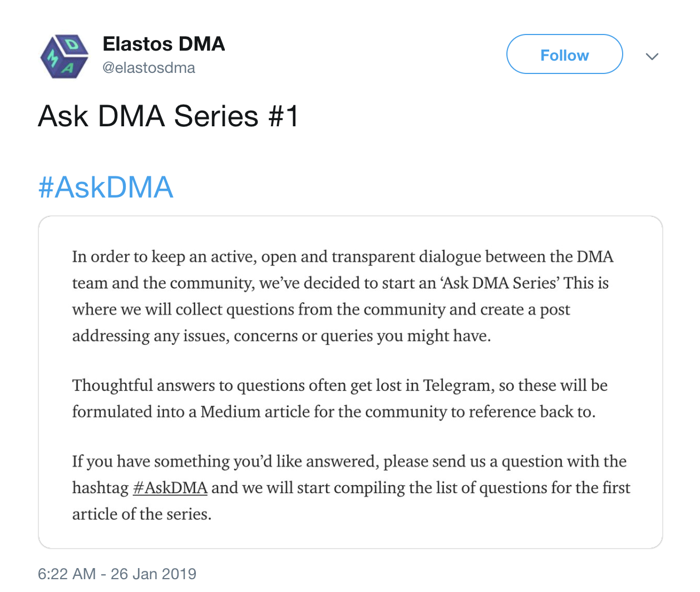Click the letter A face on the cube logo
The height and width of the screenshot is (592, 700).
click(70, 68)
